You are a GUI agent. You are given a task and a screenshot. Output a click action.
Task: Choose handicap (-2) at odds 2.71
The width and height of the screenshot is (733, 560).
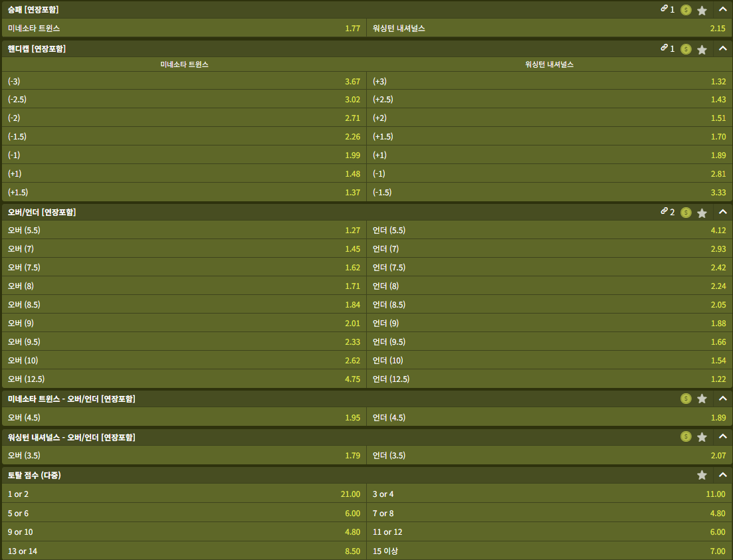[184, 118]
